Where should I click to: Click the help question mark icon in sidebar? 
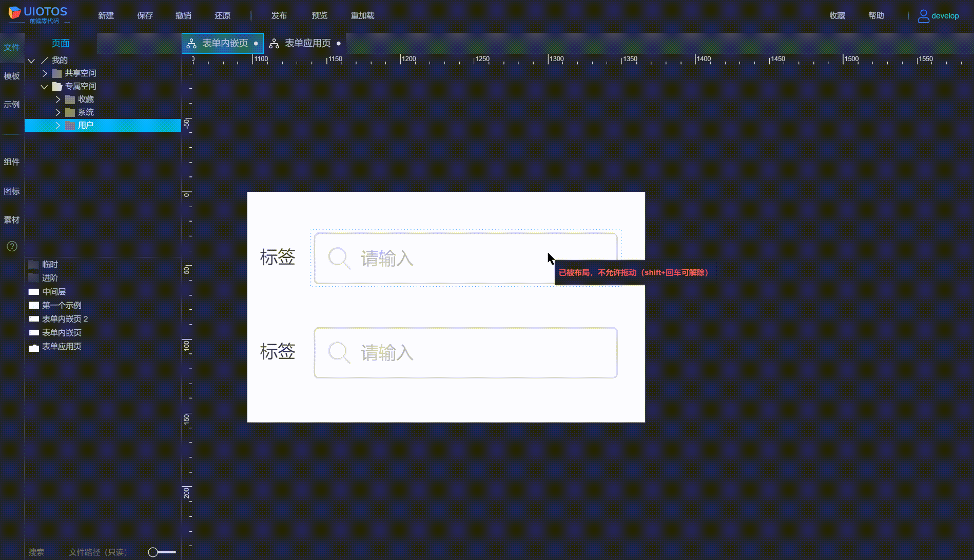[12, 246]
